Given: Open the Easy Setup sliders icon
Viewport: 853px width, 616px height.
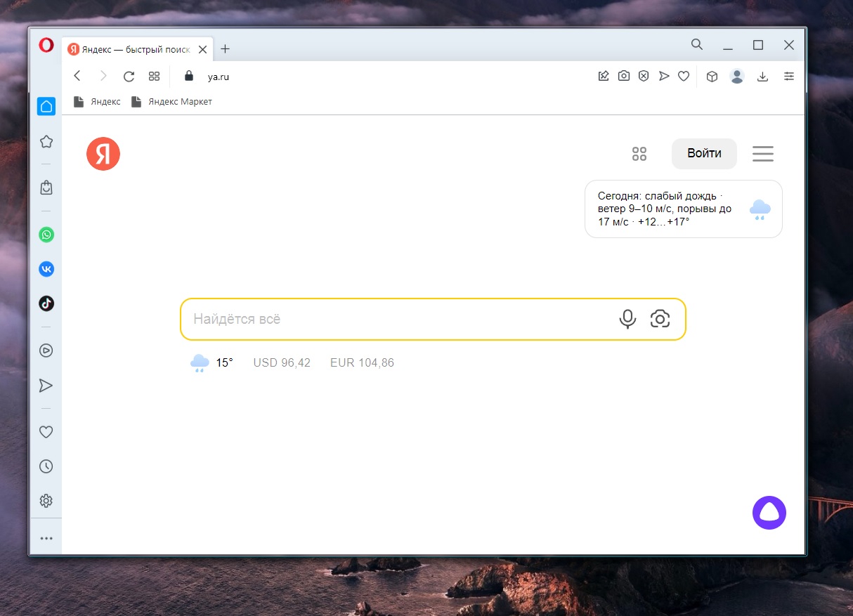Looking at the screenshot, I should pos(789,76).
